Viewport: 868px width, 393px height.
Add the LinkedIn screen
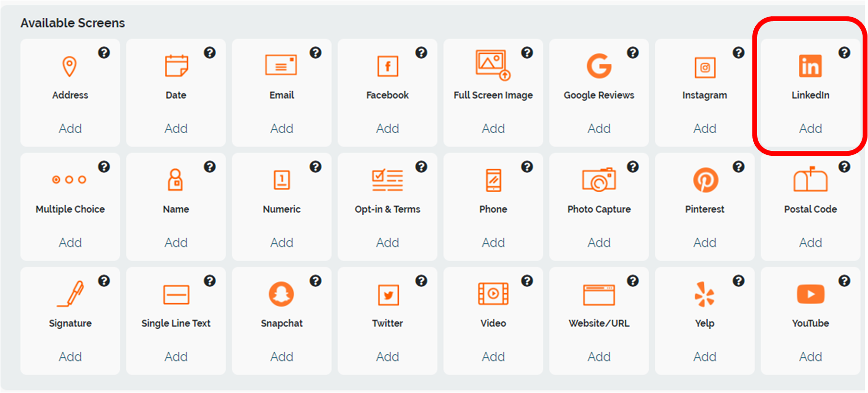810,128
